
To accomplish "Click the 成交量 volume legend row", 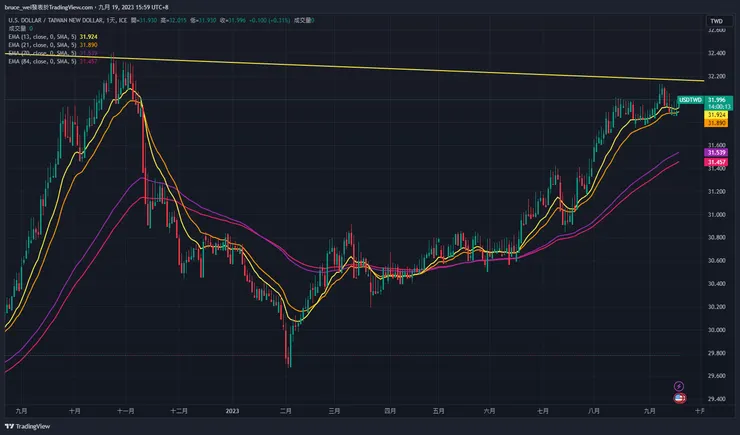I will [20, 28].
